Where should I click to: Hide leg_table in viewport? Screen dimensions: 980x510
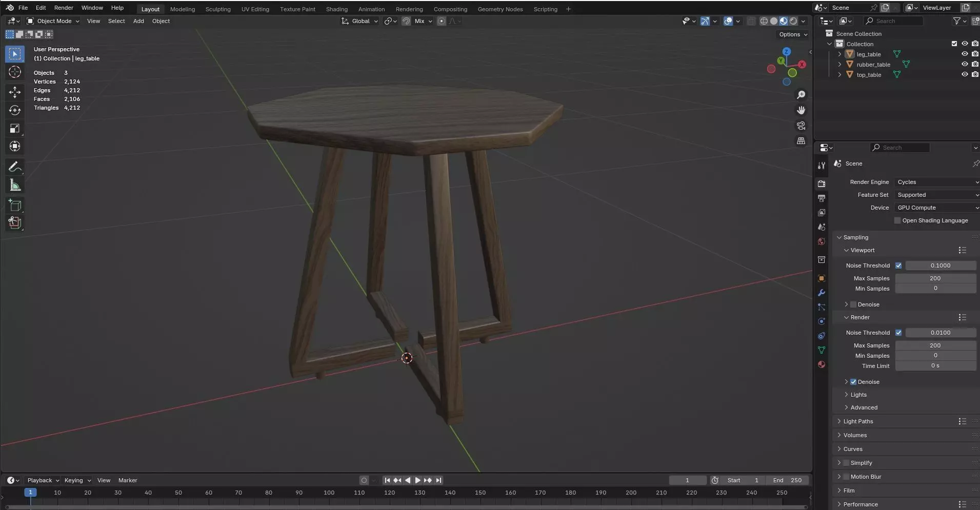(x=965, y=54)
